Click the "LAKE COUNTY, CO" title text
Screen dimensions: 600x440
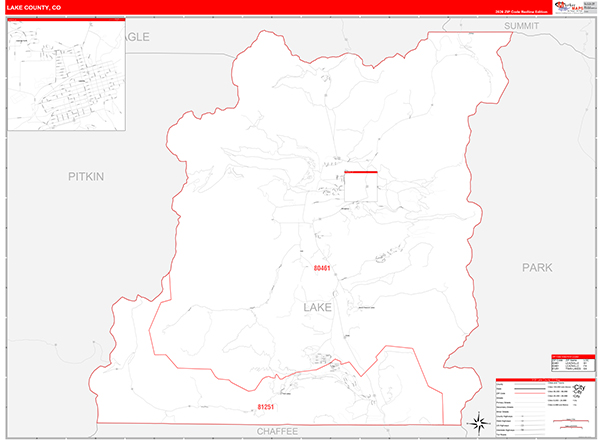[34, 8]
